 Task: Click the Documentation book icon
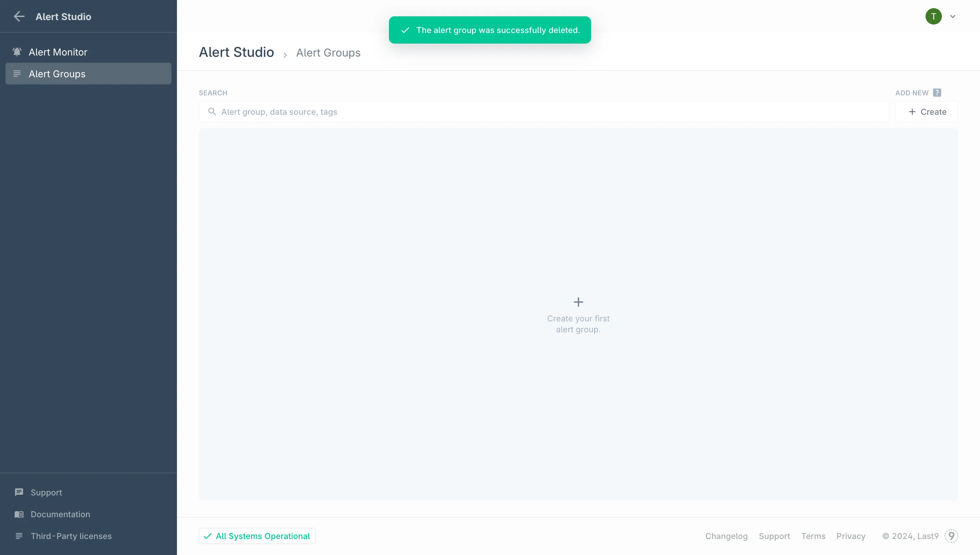pyautogui.click(x=19, y=514)
